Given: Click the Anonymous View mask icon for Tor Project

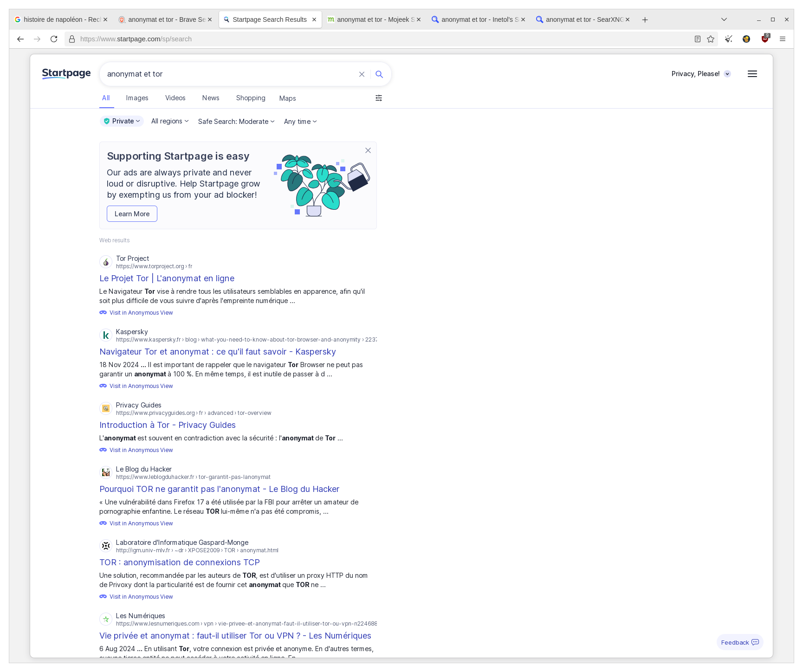Looking at the screenshot, I should [x=103, y=312].
